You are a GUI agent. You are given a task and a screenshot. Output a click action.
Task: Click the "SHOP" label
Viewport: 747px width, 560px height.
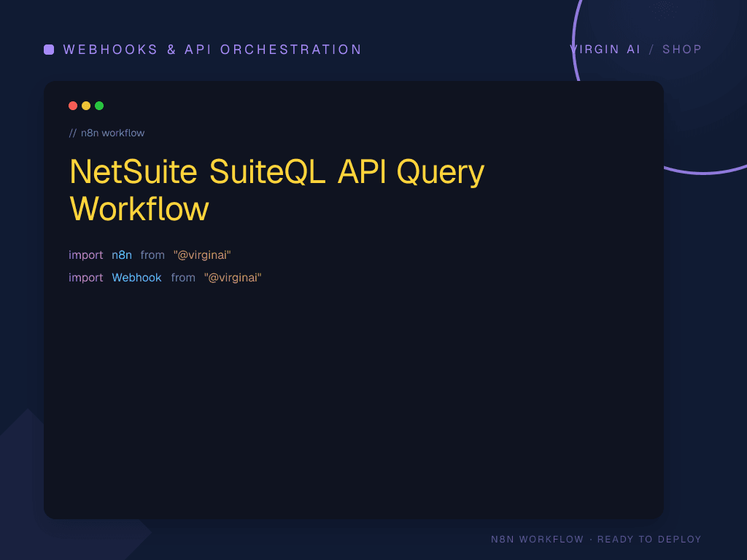click(x=682, y=50)
